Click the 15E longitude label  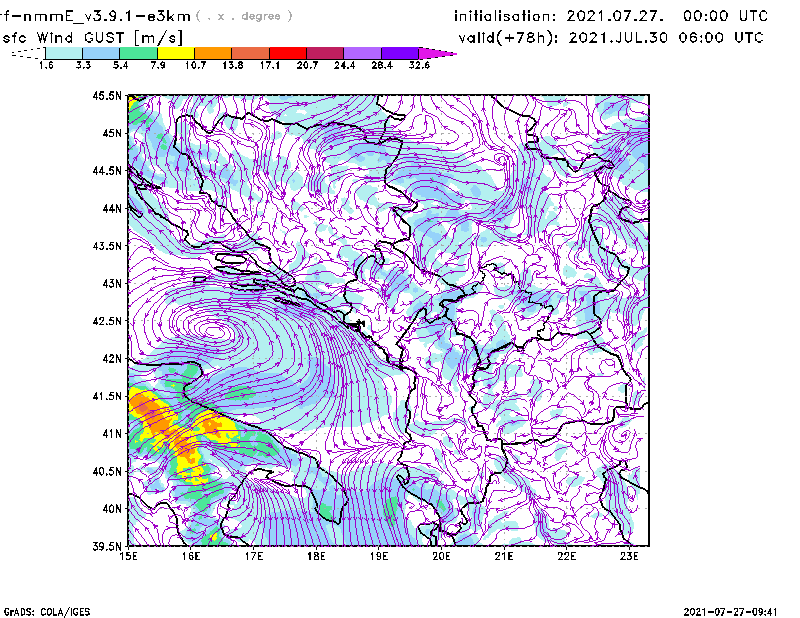(128, 556)
